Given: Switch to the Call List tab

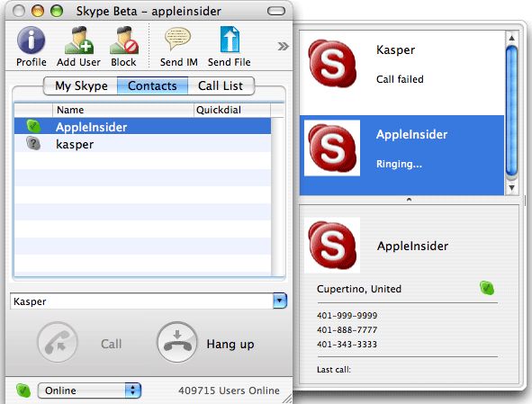Looking at the screenshot, I should click(x=221, y=85).
